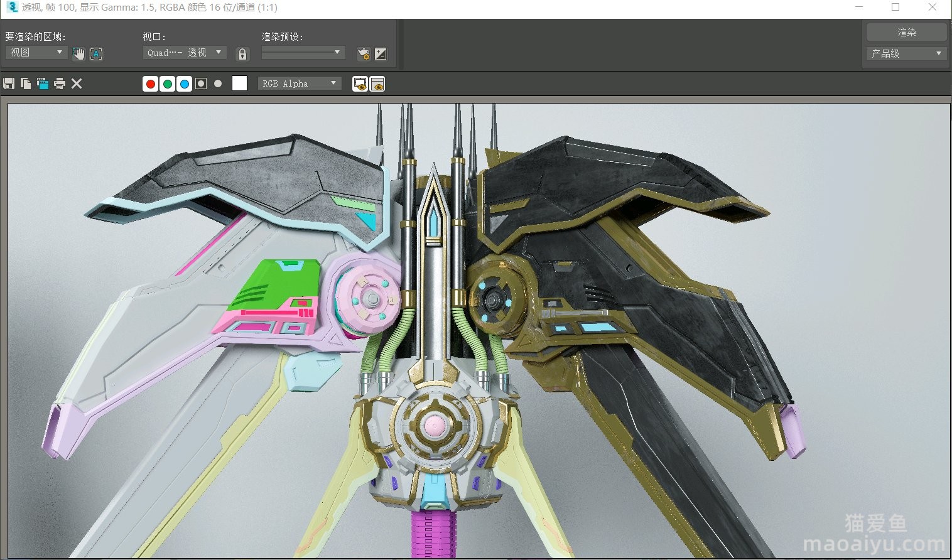Save the rendered image with disk icon
Screen dimensions: 952x560
tap(9, 83)
